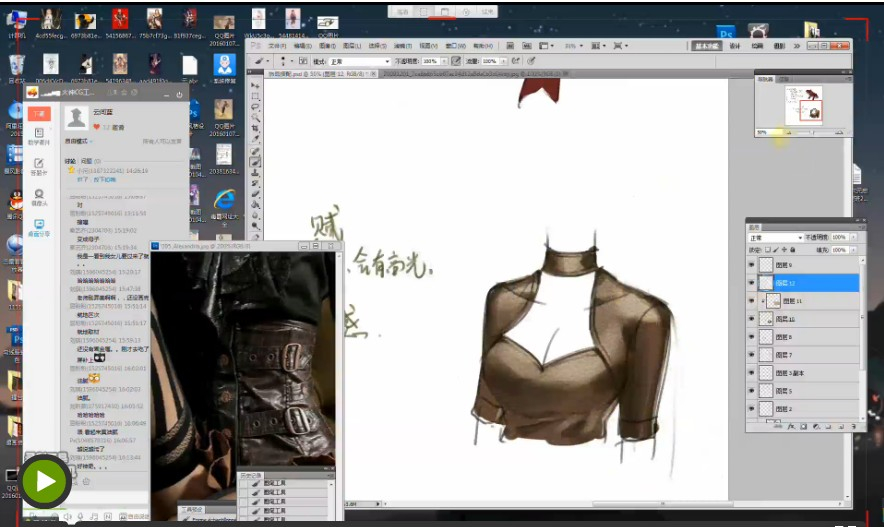Screen dimensions: 884x527
Task: Open layer fill arrow in Layers panel
Action: coord(854,250)
